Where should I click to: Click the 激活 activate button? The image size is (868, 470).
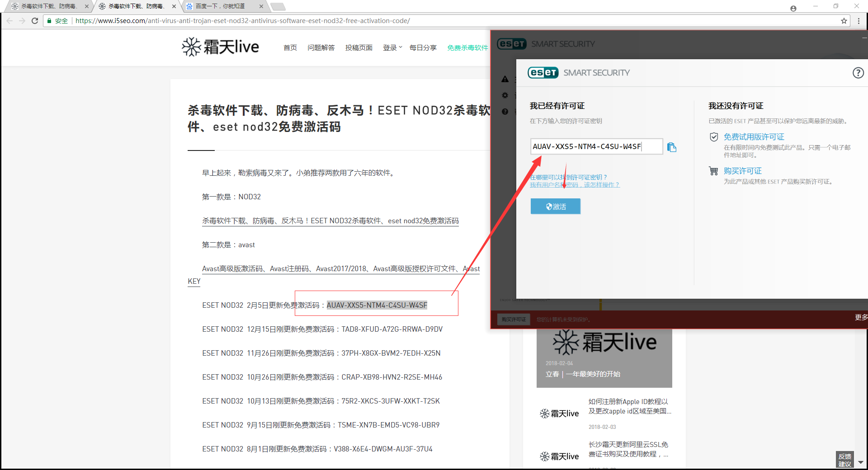coord(555,207)
